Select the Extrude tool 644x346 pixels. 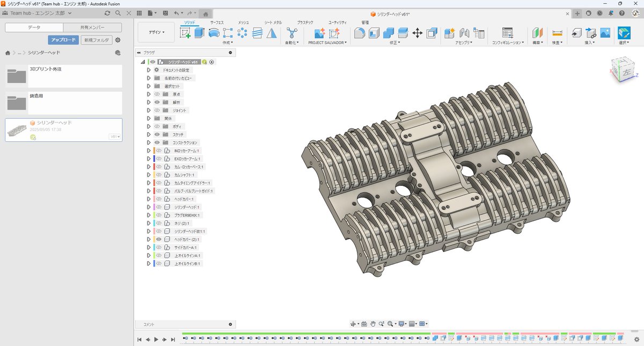tap(200, 33)
